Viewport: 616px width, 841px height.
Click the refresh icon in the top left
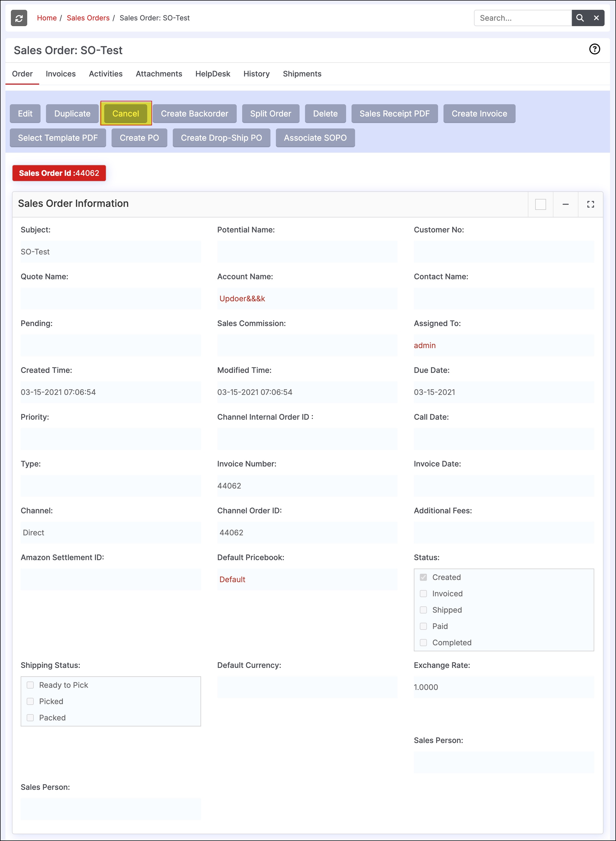[19, 18]
